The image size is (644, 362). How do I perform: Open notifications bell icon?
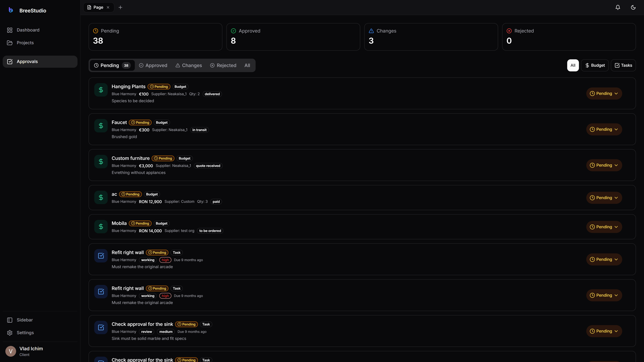tap(618, 8)
